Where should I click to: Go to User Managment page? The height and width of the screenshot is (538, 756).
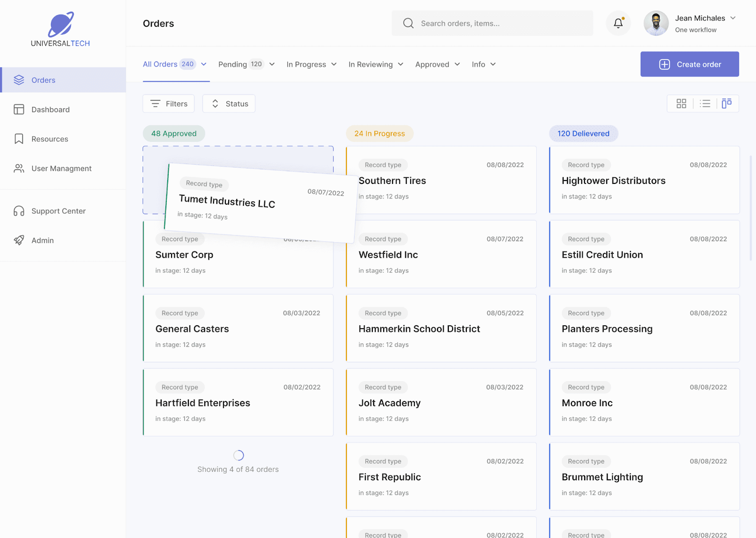(x=63, y=168)
